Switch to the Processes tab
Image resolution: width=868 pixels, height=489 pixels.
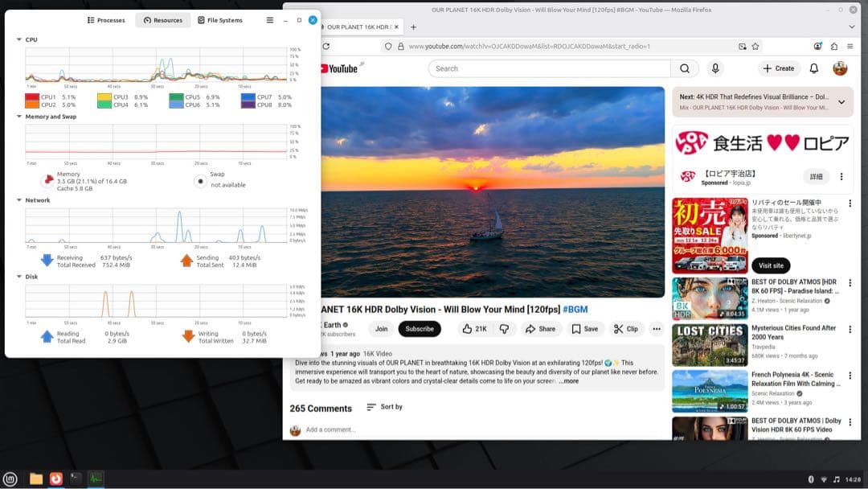point(106,20)
